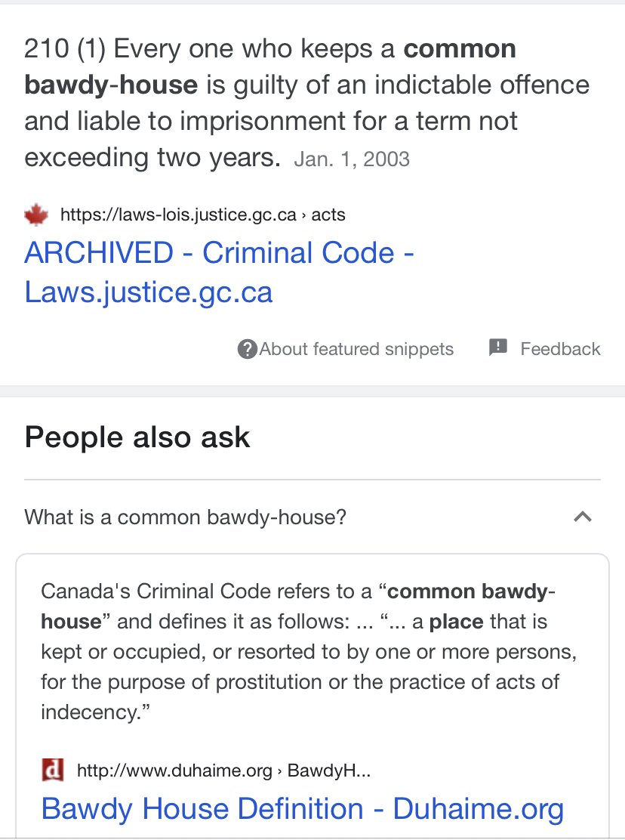Open the ARCHIVED - Criminal Code link
This screenshot has width=625, height=840.
point(219,272)
